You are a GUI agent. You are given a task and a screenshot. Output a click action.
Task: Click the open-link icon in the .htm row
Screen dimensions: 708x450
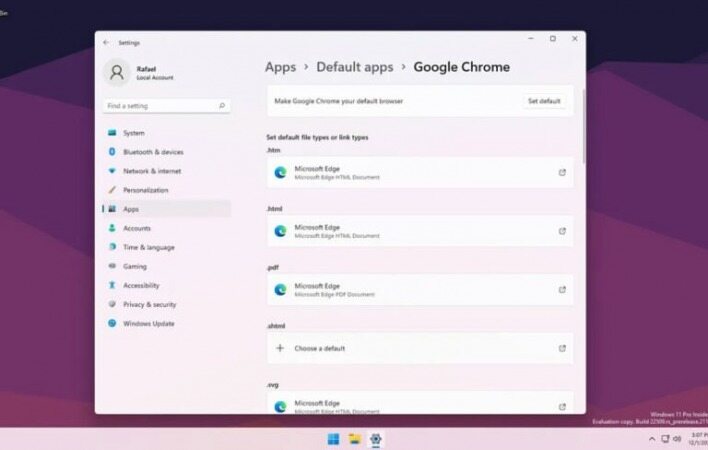(x=562, y=172)
